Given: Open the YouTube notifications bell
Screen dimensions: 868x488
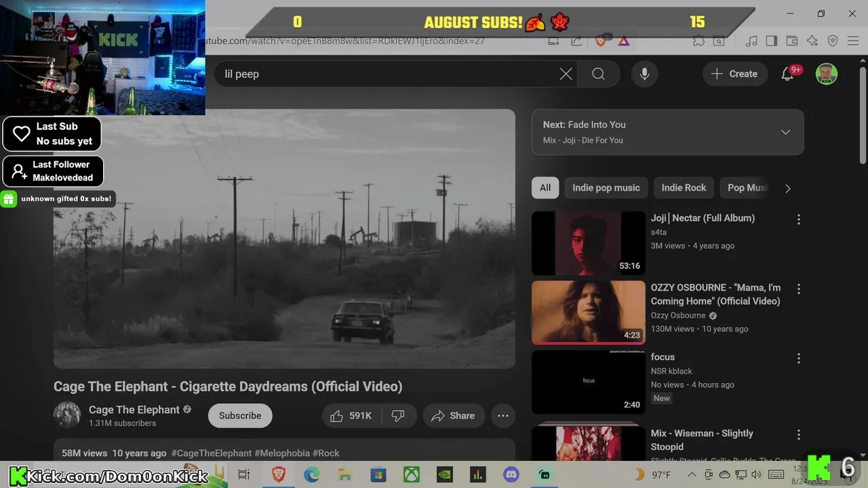Looking at the screenshot, I should point(787,74).
